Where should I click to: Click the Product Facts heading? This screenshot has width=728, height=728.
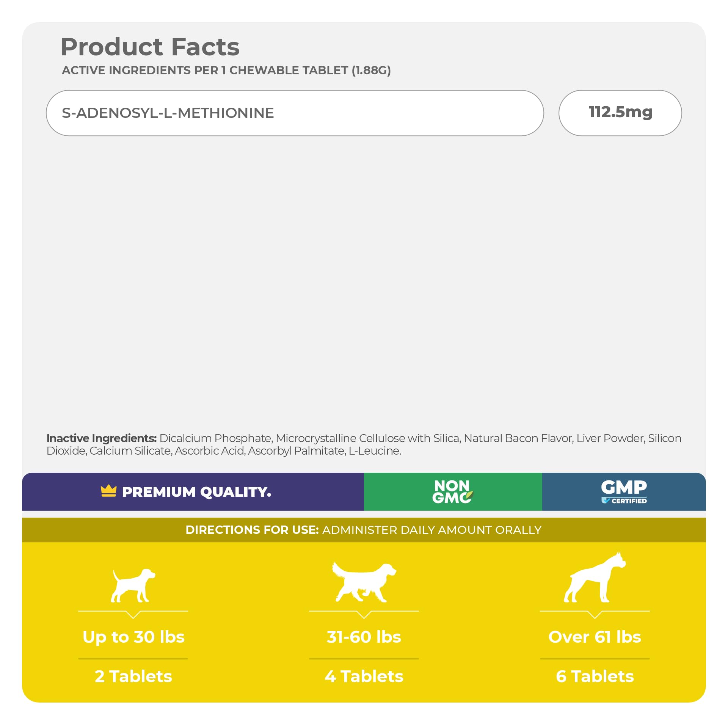tap(150, 47)
